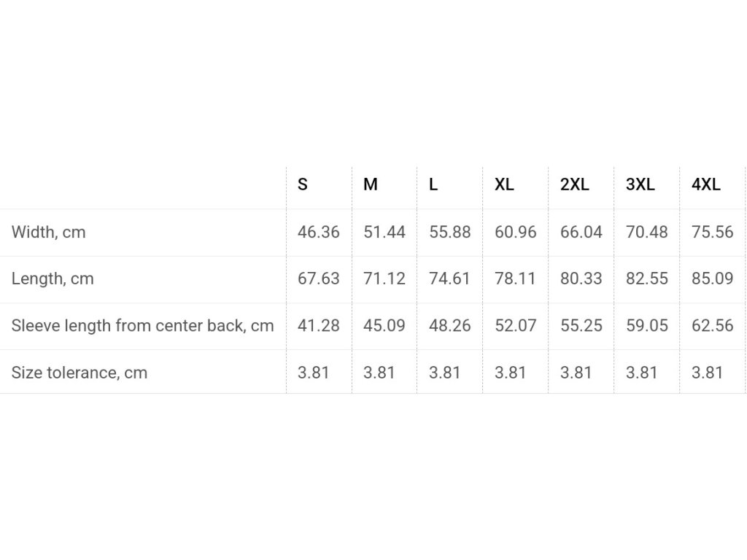Click width value 75.56 for size 4XL
This screenshot has height=560, width=747.
713,232
